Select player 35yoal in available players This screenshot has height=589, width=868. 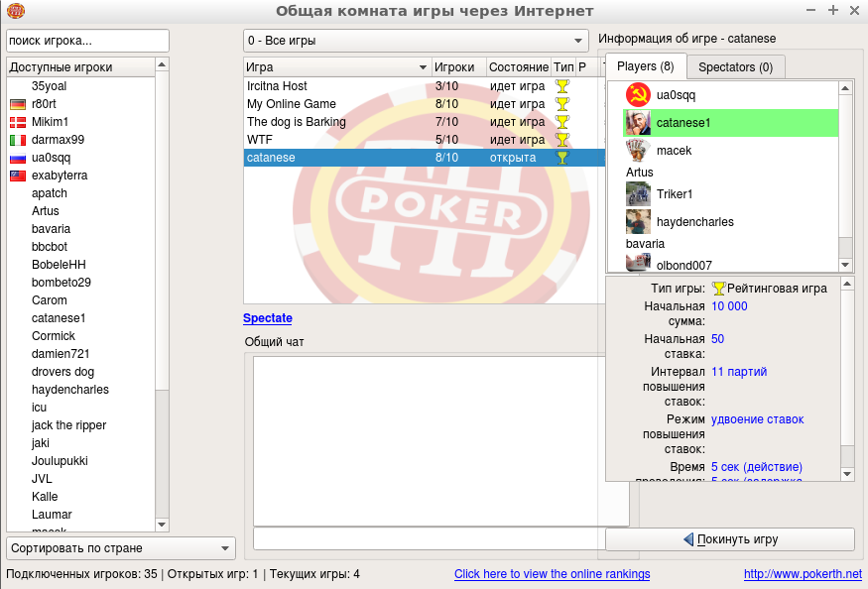tap(80, 86)
